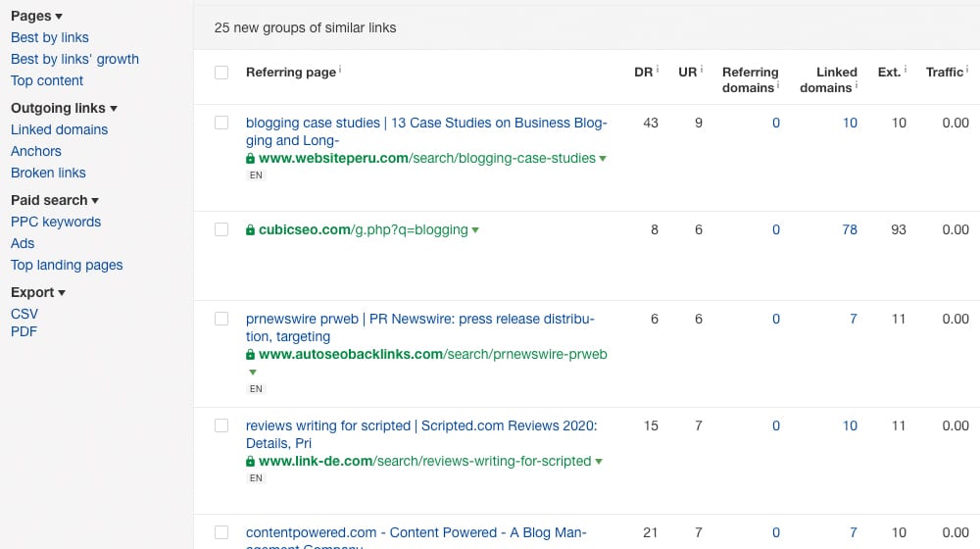Click the info icon next to Referring page
980x549 pixels.
tap(340, 69)
